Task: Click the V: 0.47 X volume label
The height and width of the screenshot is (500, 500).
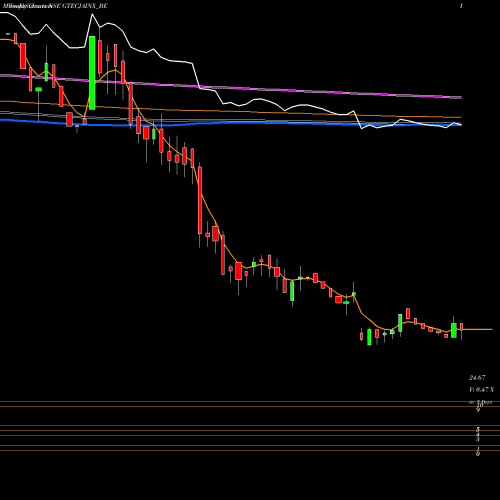Action: click(x=482, y=389)
